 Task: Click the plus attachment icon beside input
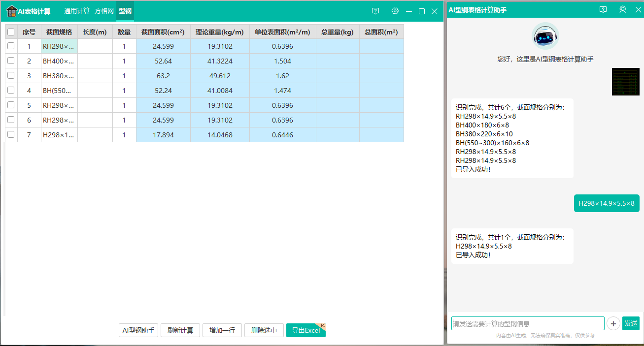tap(613, 323)
